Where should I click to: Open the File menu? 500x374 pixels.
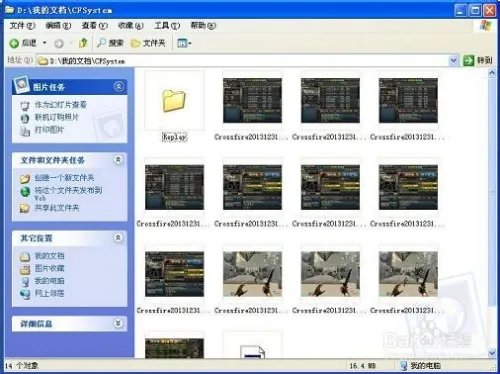click(22, 25)
